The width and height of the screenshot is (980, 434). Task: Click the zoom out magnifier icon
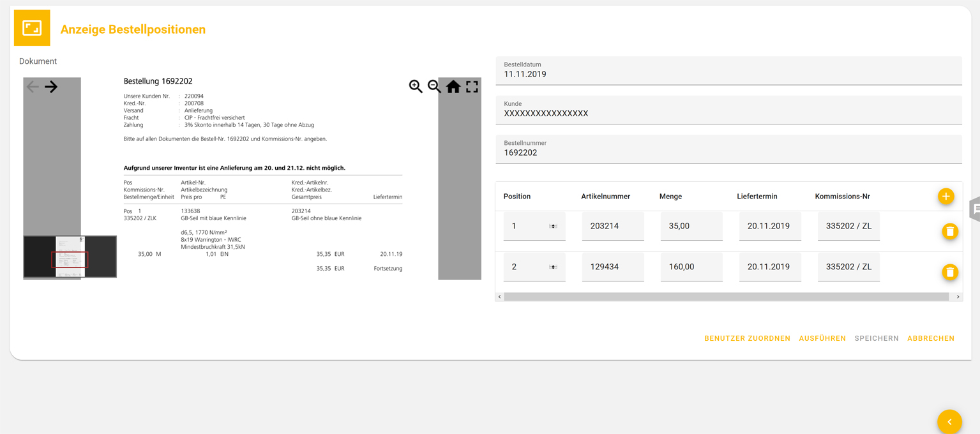point(434,87)
